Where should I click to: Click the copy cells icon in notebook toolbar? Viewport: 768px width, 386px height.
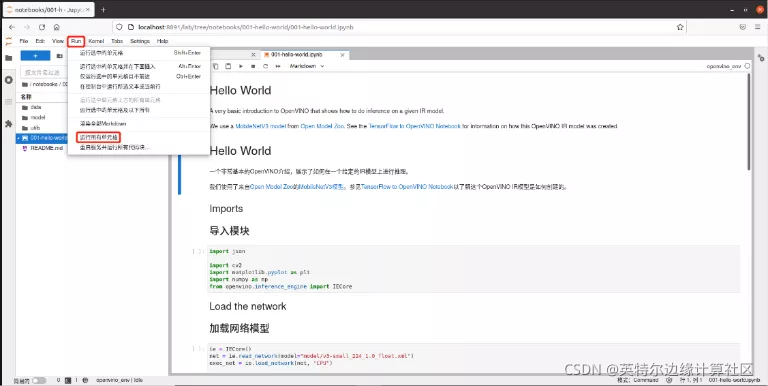point(216,66)
